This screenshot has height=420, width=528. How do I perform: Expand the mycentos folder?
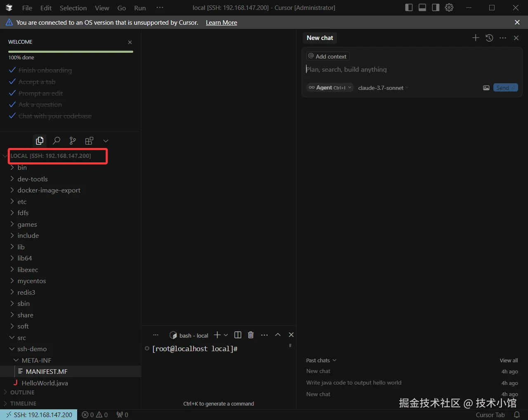pos(71,281)
